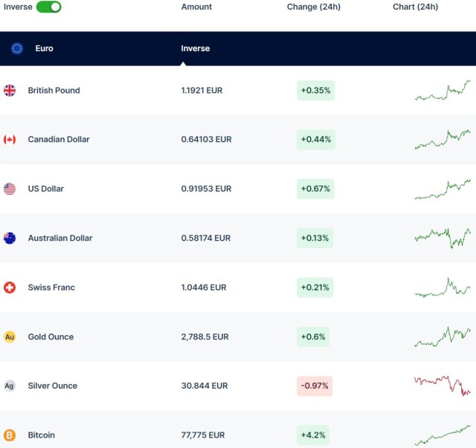View the Silver Ounce 24h chart
The width and height of the screenshot is (476, 448).
coord(443,386)
